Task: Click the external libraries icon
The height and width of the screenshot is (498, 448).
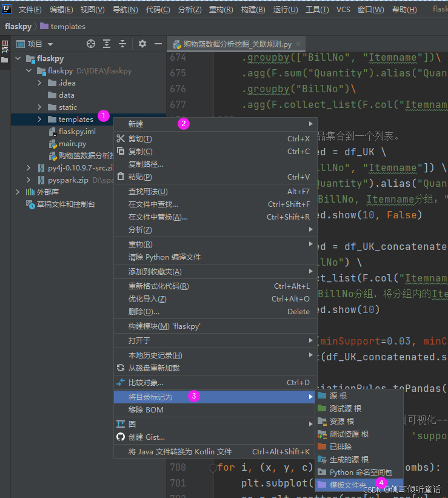Action: pyautogui.click(x=30, y=192)
